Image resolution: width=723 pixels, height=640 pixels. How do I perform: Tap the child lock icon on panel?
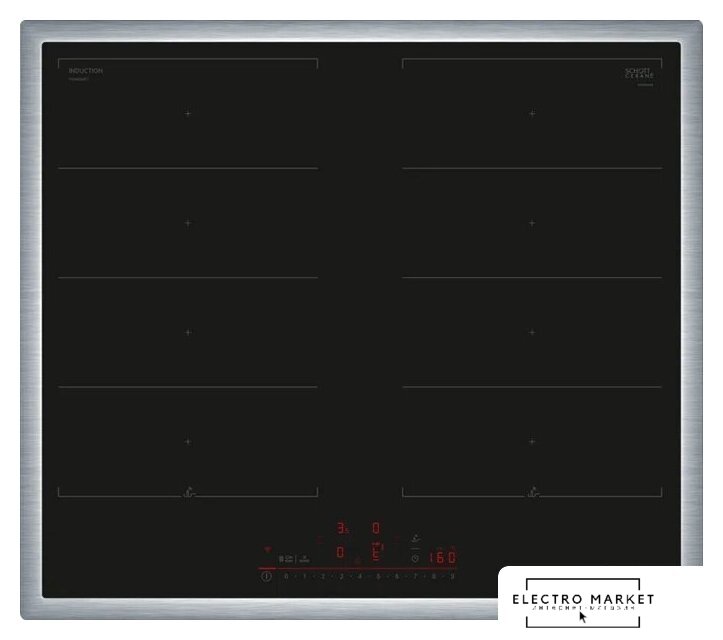285,558
